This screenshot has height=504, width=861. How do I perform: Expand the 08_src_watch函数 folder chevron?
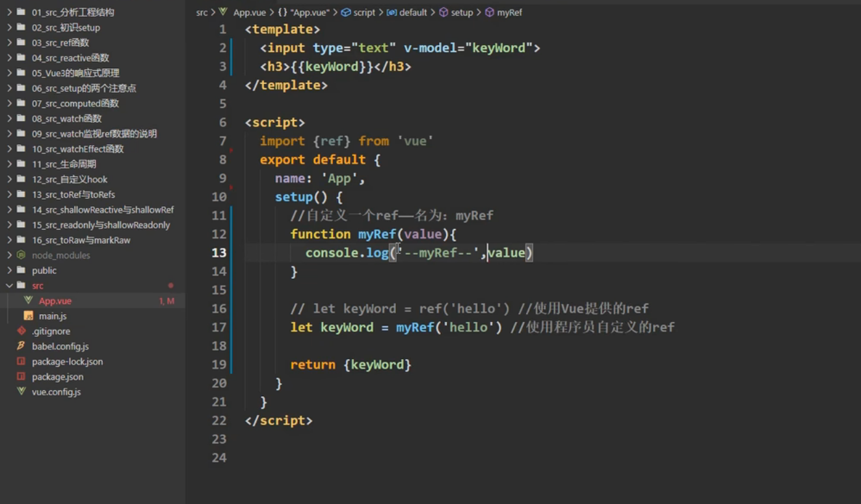[x=9, y=118]
